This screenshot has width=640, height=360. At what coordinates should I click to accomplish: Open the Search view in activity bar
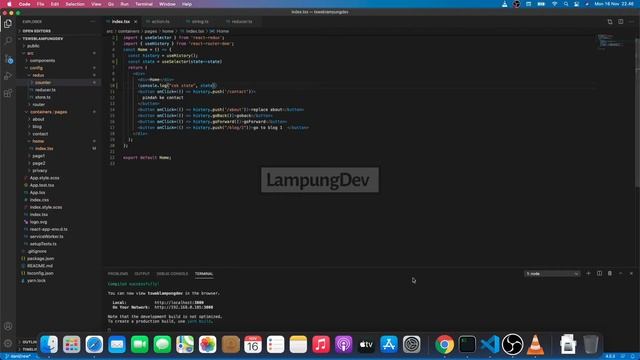pos(8,41)
